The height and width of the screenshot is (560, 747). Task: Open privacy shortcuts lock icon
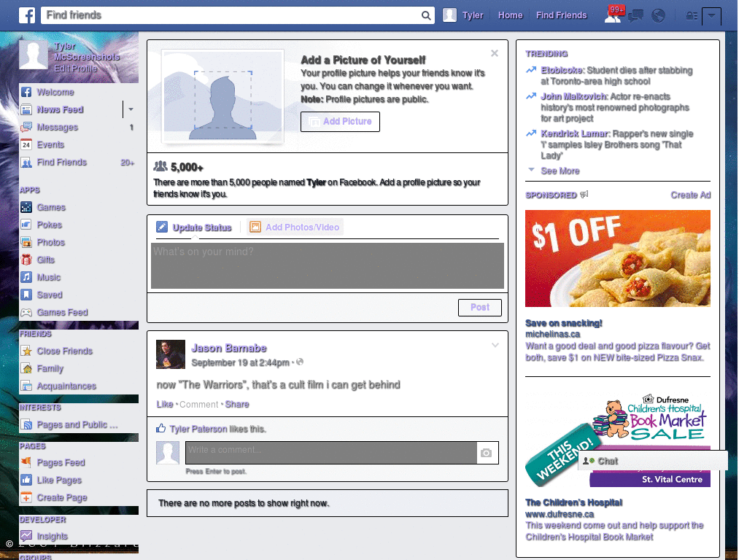(692, 16)
